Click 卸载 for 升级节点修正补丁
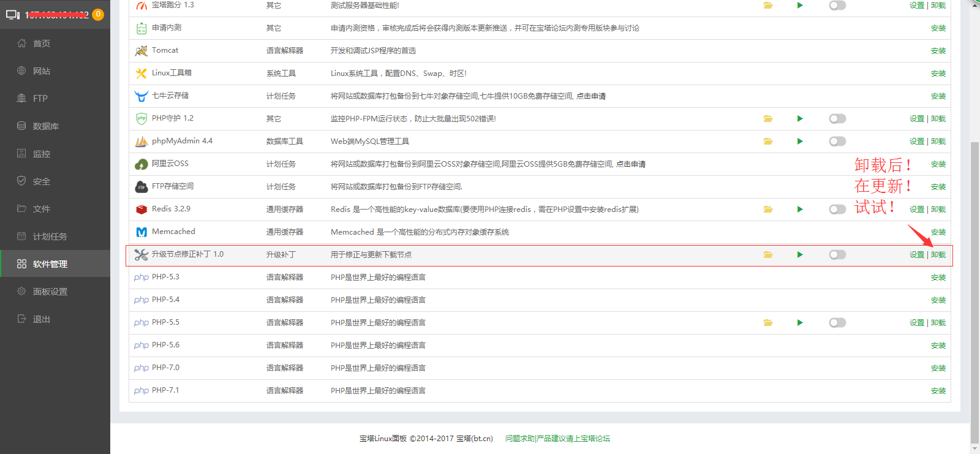This screenshot has width=980, height=454. coord(938,255)
